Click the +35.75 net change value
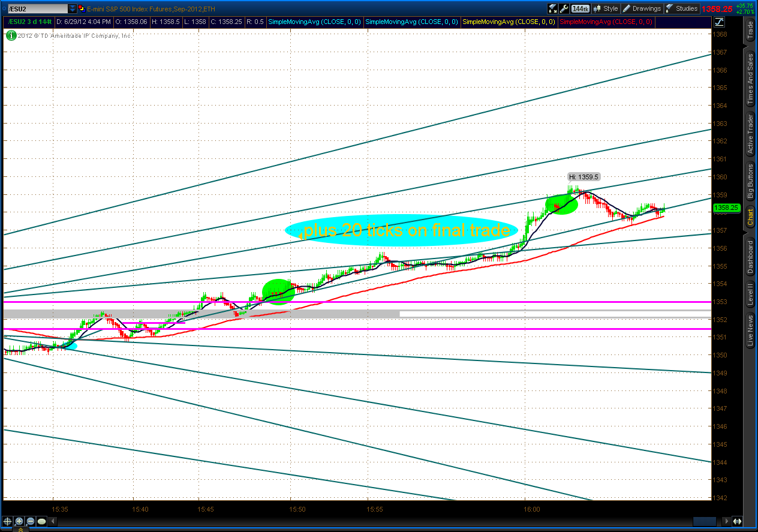Image resolution: width=758 pixels, height=532 pixels. pos(745,5)
